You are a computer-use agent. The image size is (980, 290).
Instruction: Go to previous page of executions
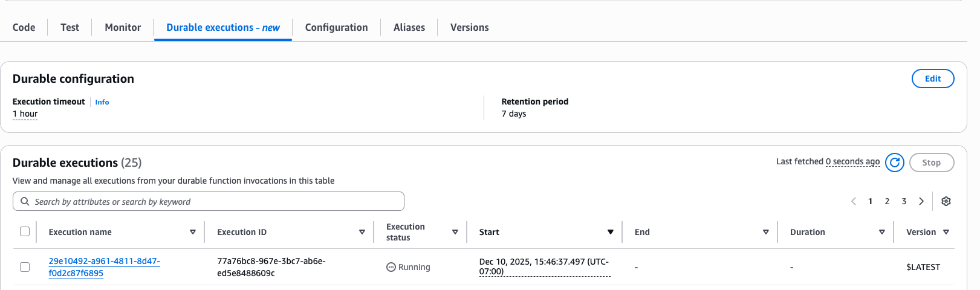pos(854,201)
